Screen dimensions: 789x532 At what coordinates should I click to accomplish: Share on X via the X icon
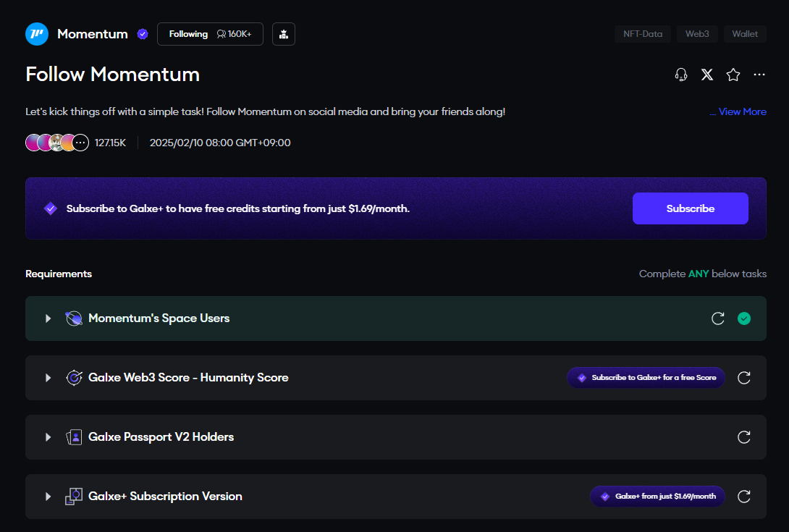click(x=707, y=75)
